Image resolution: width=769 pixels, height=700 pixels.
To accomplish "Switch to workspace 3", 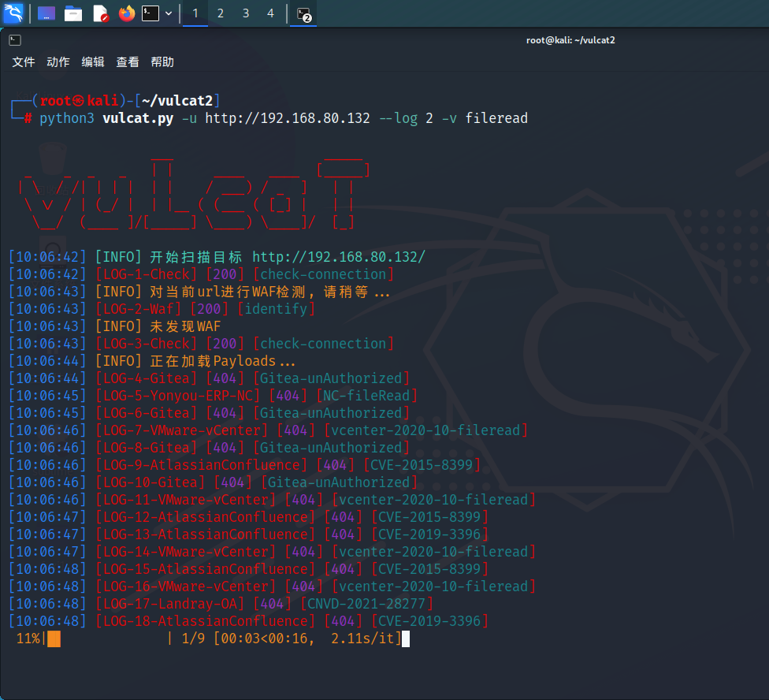I will [246, 13].
